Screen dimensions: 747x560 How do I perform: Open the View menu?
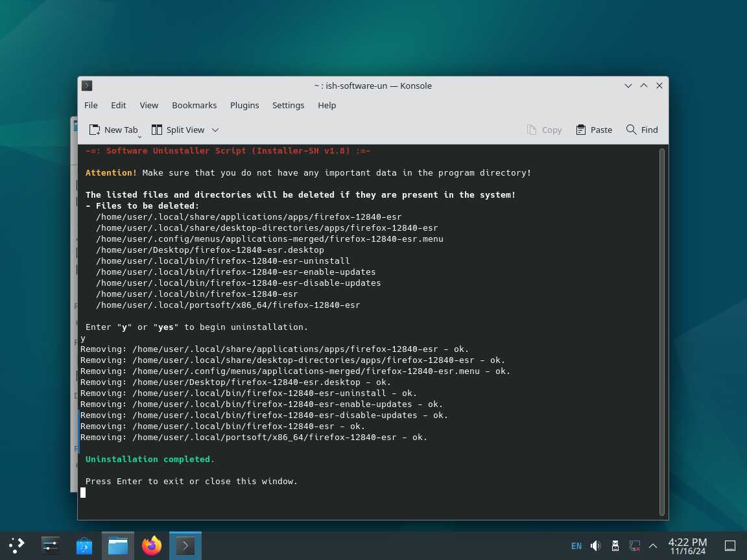148,105
